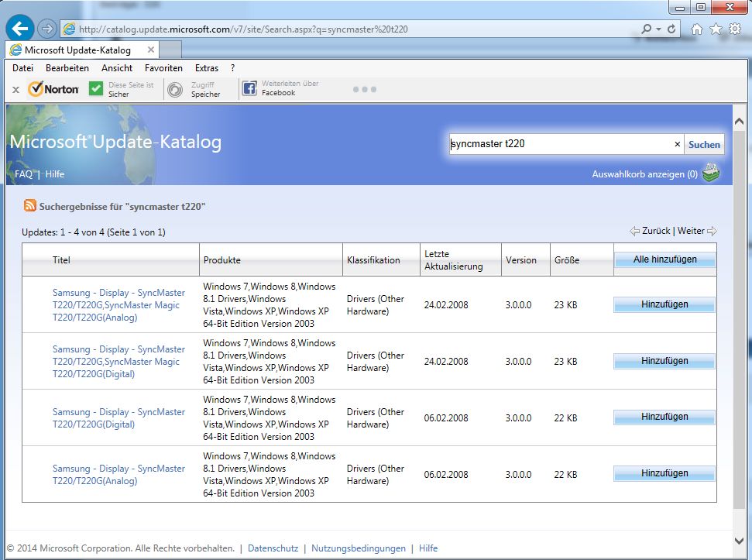Click the address bar URL
Viewport: 752px width, 560px height.
(243, 29)
